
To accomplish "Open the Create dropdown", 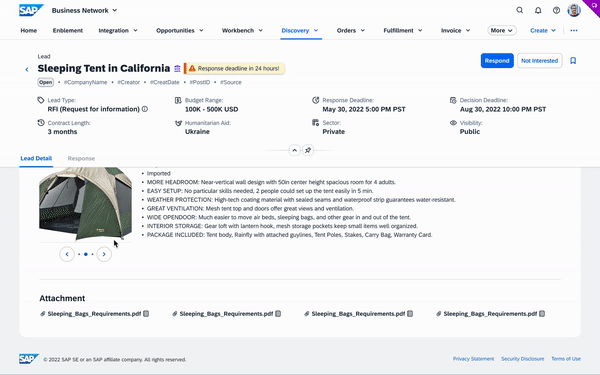I will pos(543,30).
